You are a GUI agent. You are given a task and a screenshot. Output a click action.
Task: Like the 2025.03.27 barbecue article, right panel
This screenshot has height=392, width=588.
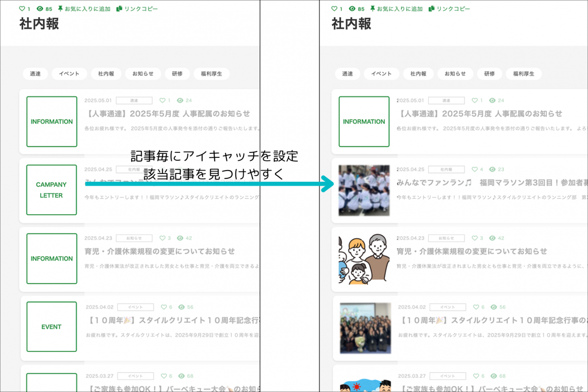tap(476, 376)
